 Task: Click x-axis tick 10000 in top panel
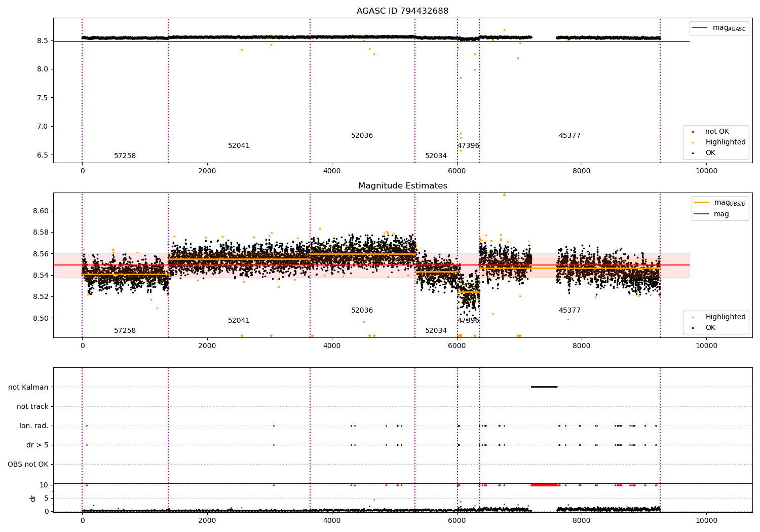[706, 171]
